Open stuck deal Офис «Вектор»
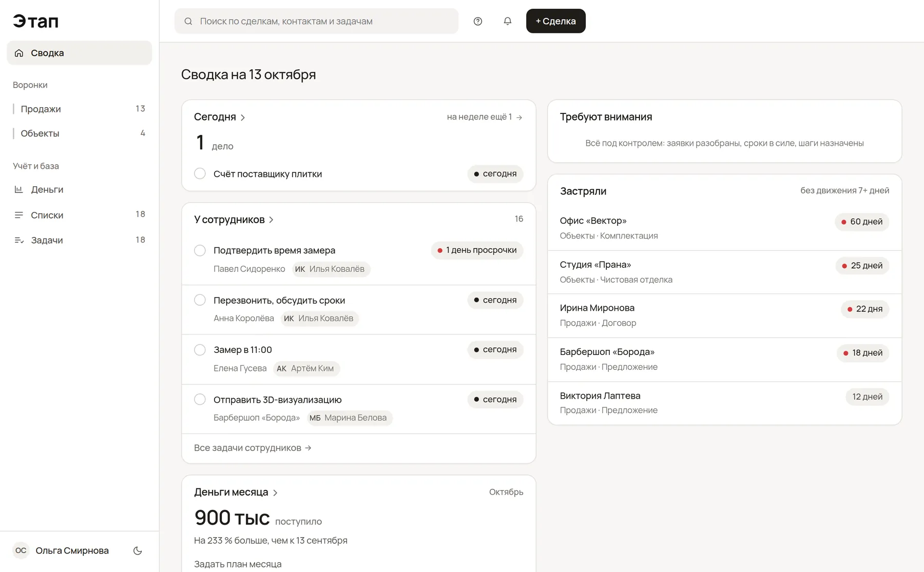This screenshot has height=572, width=924. [x=724, y=228]
